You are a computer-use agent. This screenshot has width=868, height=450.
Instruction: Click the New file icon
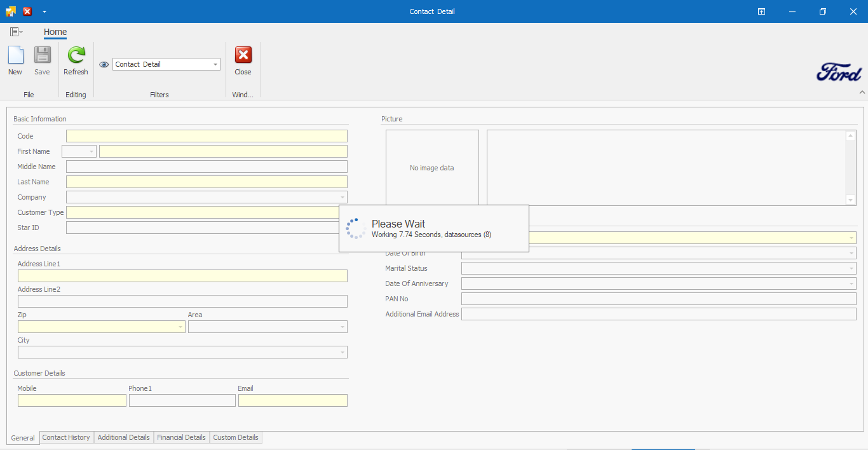[15, 56]
